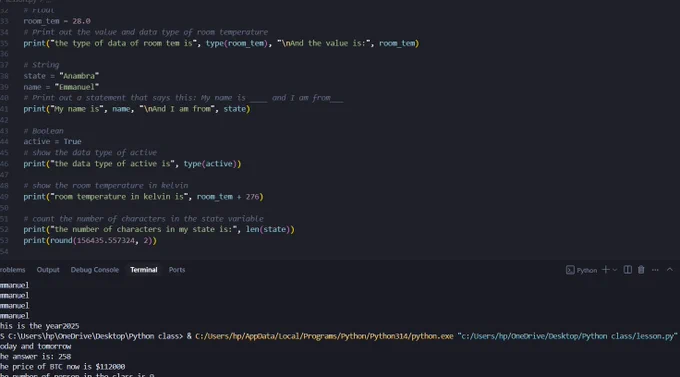
Task: Click the 'room_tem = 28.0' code line
Action: click(57, 21)
